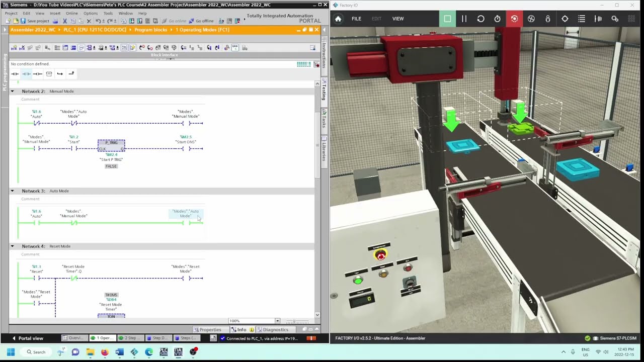Expand the Block interface bar
This screenshot has width=644, height=362.
(x=164, y=55)
